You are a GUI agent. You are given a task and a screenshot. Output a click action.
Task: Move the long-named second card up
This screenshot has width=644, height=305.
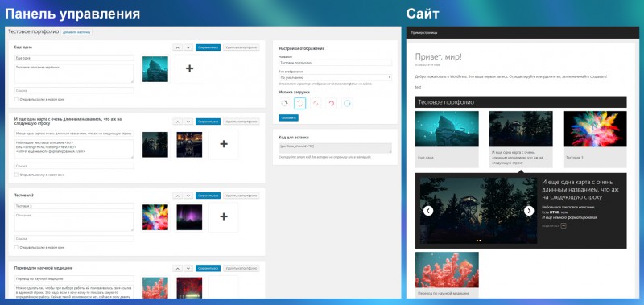pos(177,122)
